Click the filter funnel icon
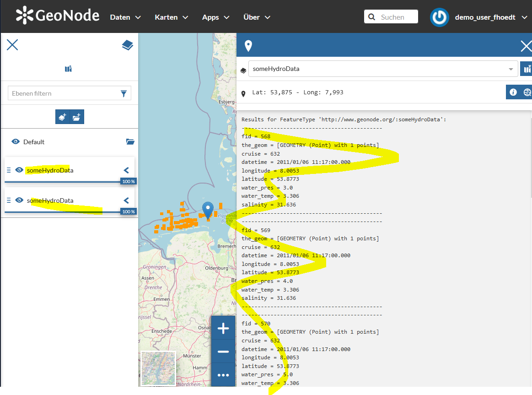The height and width of the screenshot is (395, 532). coord(124,93)
